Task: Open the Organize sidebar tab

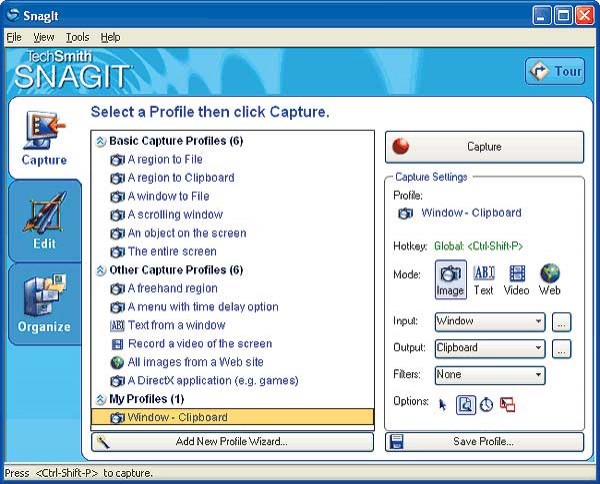Action: pos(44,304)
